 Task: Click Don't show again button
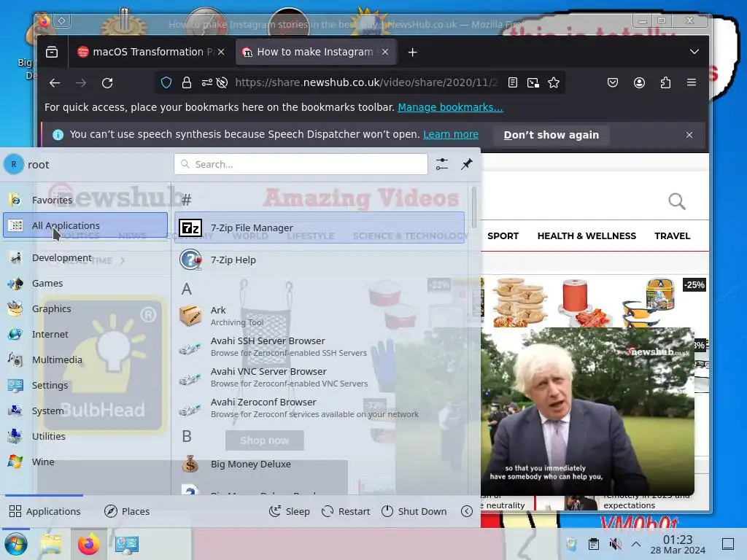(x=551, y=135)
